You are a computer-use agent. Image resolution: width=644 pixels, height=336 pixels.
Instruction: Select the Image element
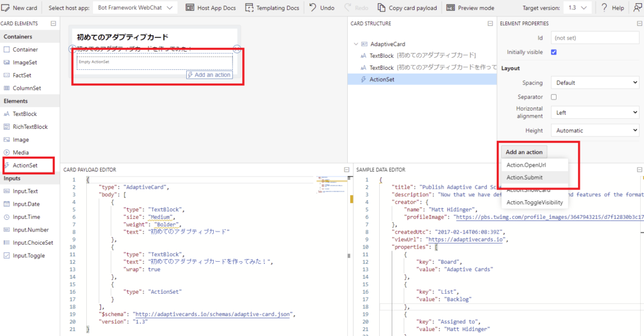(x=30, y=140)
